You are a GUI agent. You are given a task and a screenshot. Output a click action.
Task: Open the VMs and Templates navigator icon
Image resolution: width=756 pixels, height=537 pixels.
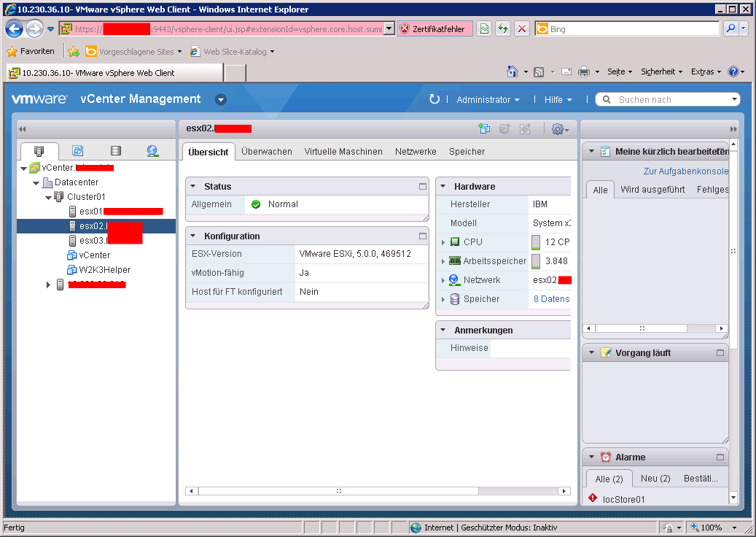(77, 151)
